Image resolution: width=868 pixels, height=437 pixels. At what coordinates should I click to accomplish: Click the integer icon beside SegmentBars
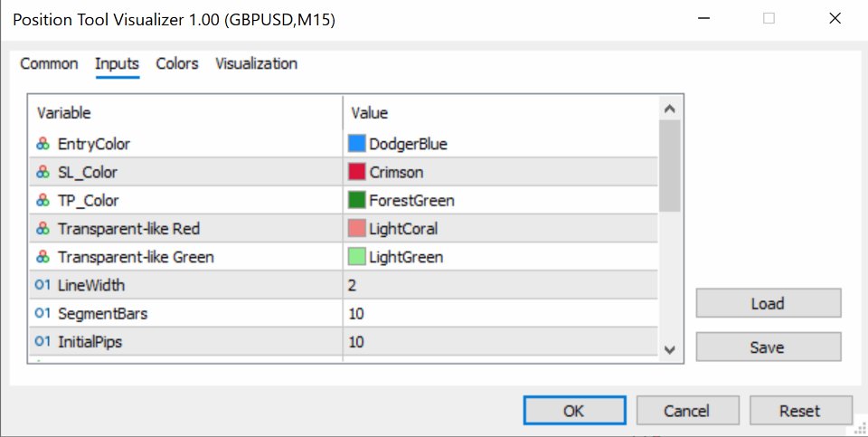coord(42,314)
